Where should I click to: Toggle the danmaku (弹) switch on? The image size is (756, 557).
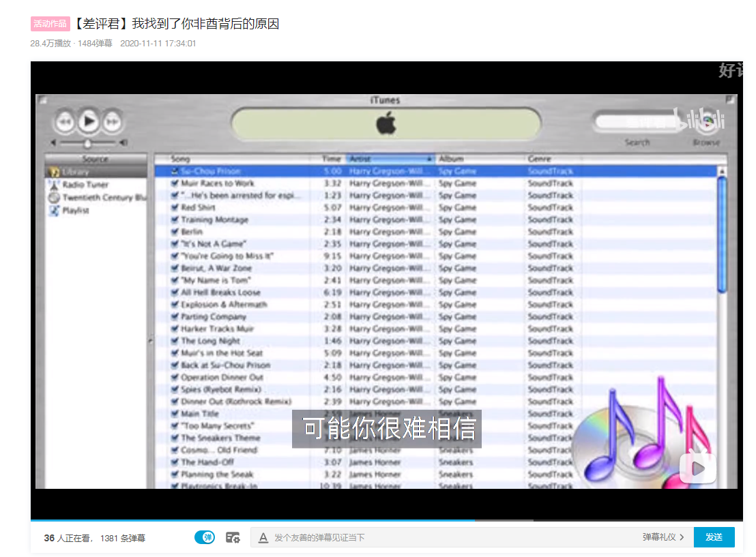[205, 537]
